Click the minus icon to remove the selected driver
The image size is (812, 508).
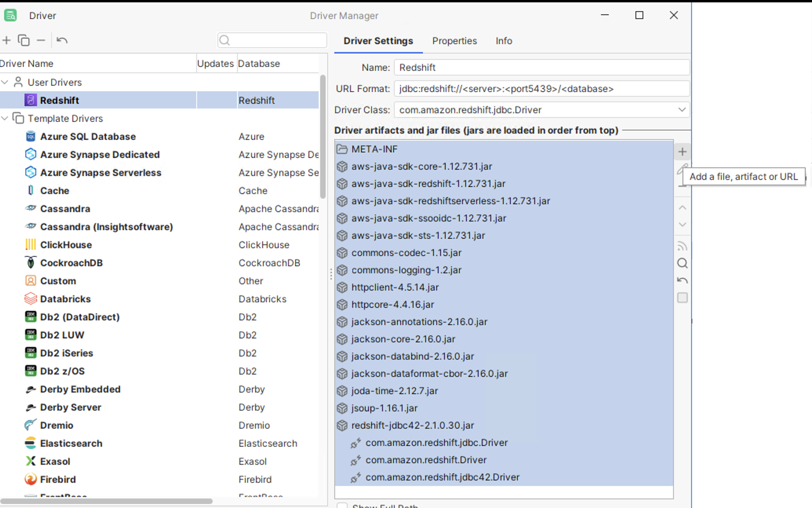[x=41, y=40]
